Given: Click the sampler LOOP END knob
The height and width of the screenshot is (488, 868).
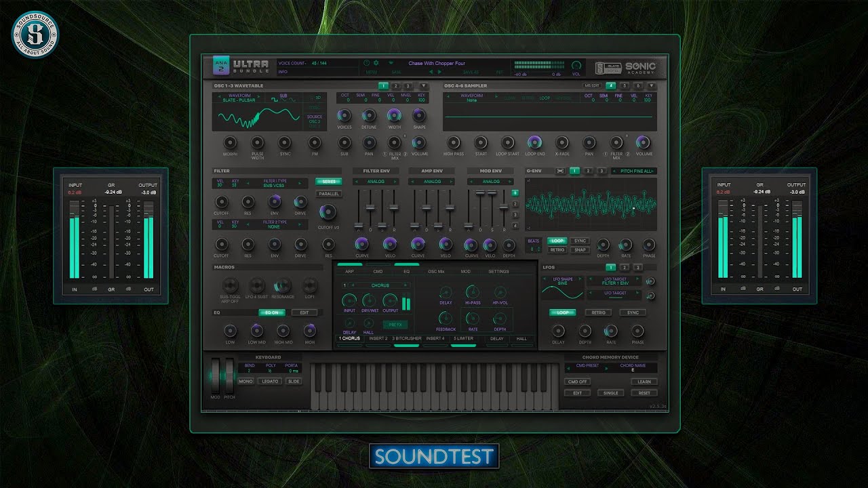Looking at the screenshot, I should point(534,142).
